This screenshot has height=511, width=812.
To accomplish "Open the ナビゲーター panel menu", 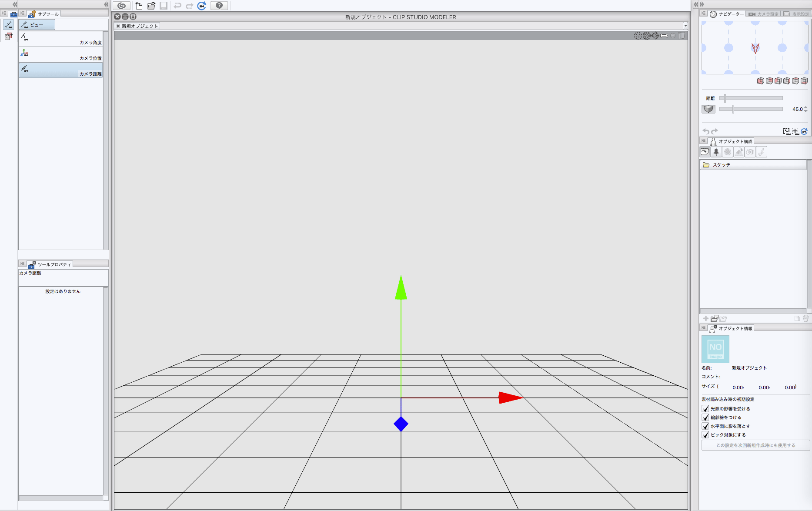I will point(703,13).
